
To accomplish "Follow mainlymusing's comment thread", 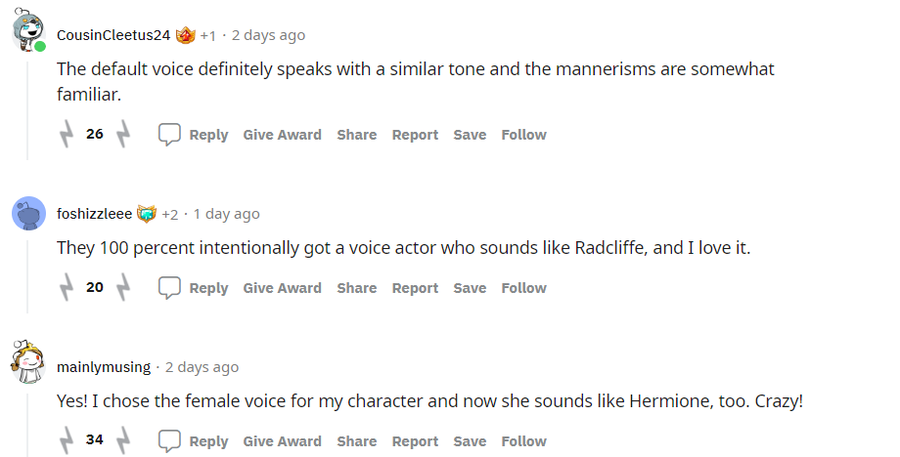I will point(524,440).
